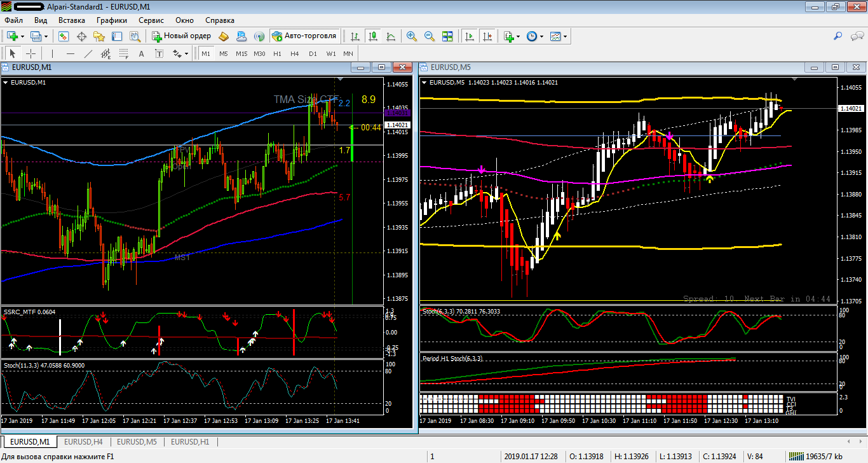
Task: Draw a horizontal line
Action: point(71,53)
